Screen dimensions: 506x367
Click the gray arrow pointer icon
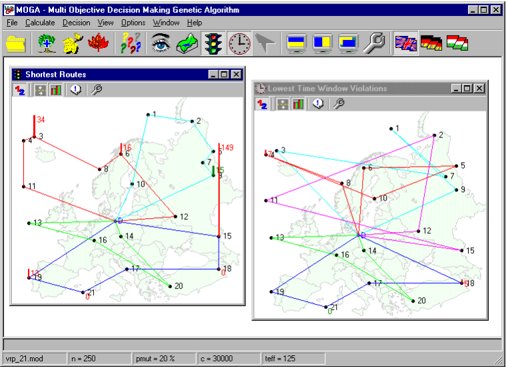(265, 43)
